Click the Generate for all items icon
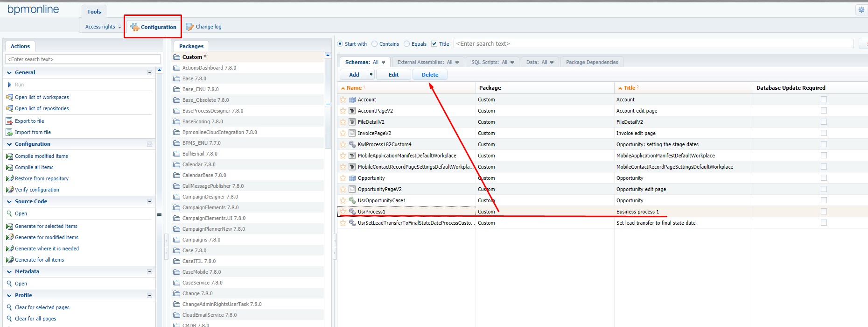Image resolution: width=868 pixels, height=327 pixels. (x=9, y=260)
